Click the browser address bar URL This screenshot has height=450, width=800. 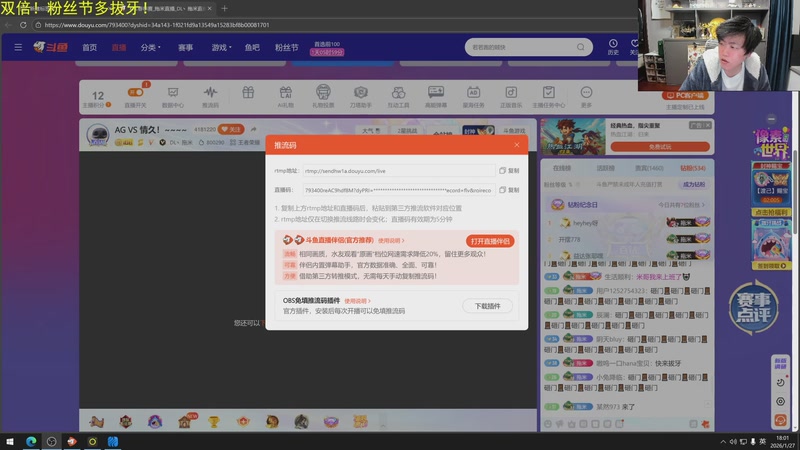(x=157, y=25)
